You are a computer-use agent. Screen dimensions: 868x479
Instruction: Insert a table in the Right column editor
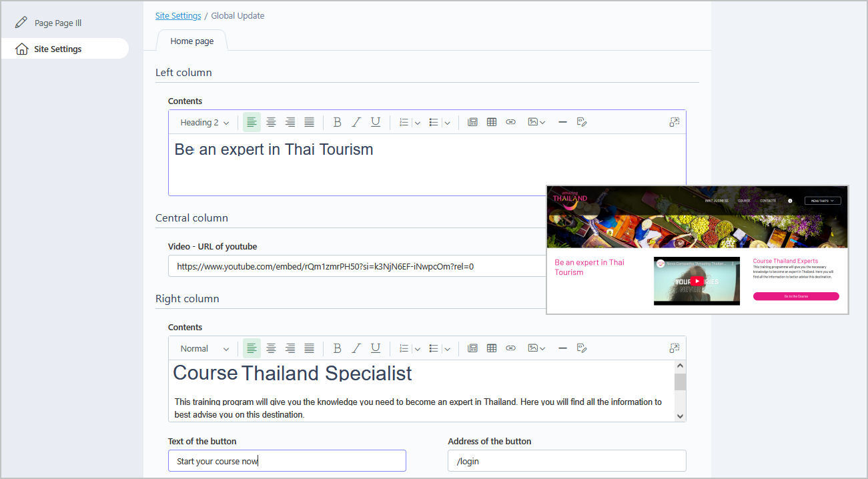pos(492,348)
